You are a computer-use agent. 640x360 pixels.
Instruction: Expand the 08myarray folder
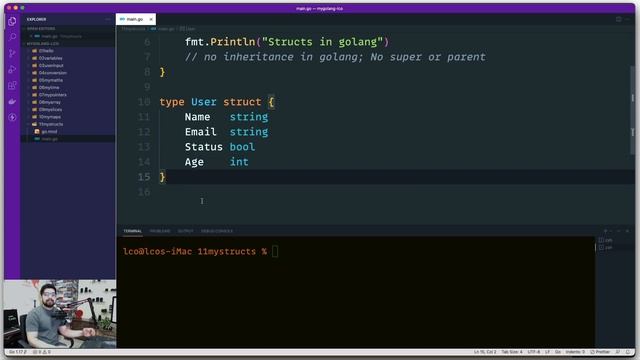68,102
